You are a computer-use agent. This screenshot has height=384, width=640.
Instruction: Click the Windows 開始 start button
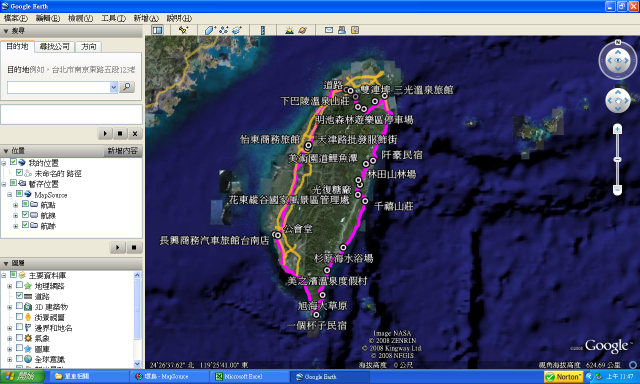click(22, 376)
